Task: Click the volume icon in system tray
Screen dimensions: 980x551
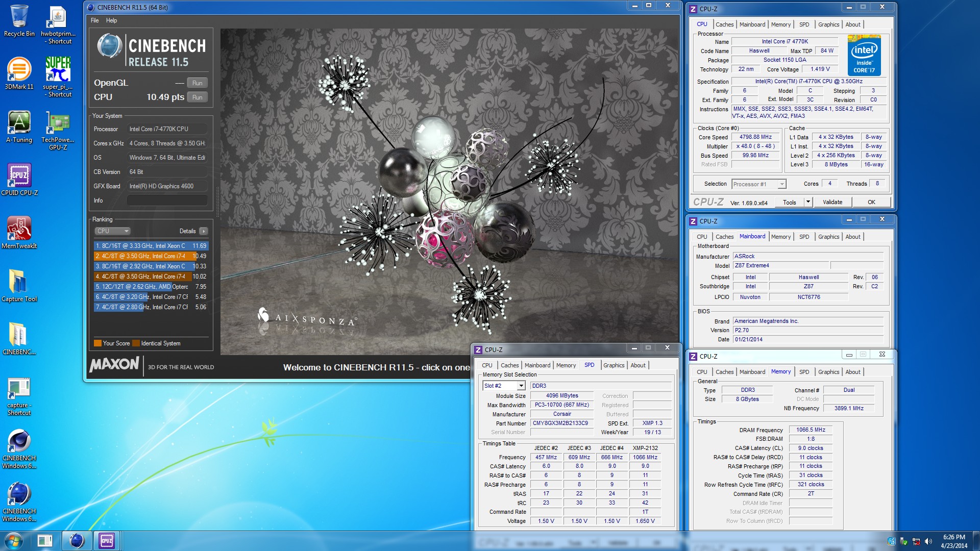Action: pos(928,541)
